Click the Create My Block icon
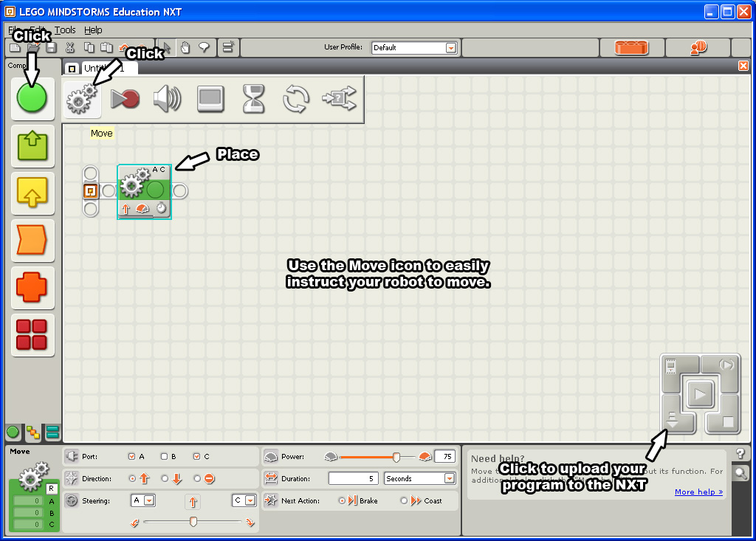Viewport: 756px width, 541px height. click(x=227, y=47)
